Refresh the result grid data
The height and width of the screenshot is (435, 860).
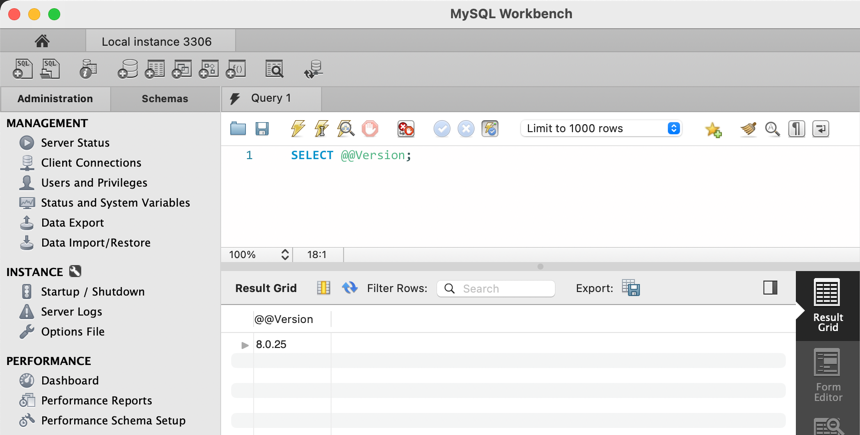coord(349,288)
